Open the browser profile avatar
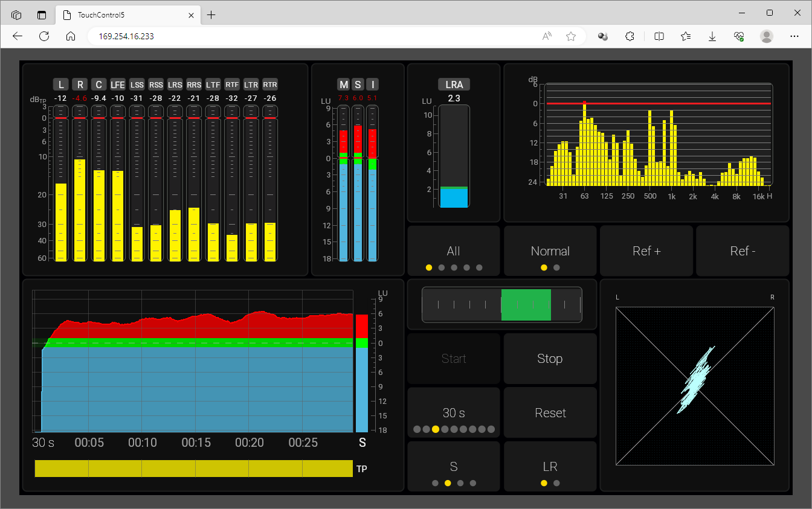This screenshot has height=509, width=812. tap(767, 36)
